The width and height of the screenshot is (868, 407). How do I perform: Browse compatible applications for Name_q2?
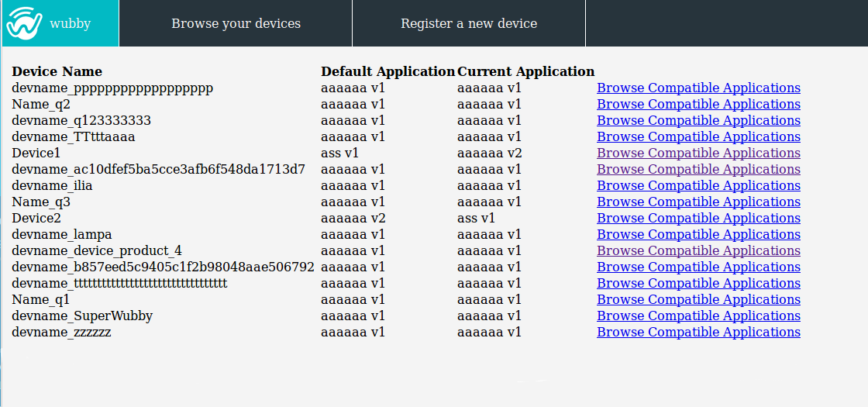pyautogui.click(x=698, y=104)
